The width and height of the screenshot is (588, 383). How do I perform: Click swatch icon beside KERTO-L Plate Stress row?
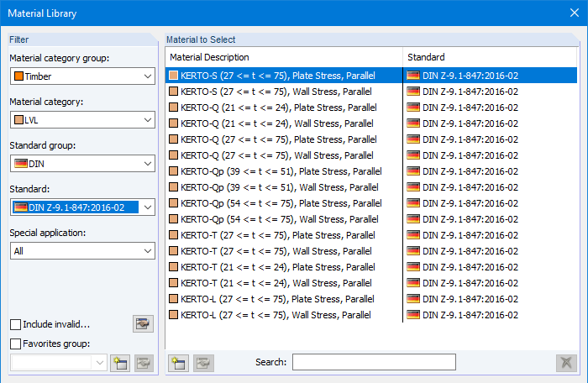pos(173,299)
